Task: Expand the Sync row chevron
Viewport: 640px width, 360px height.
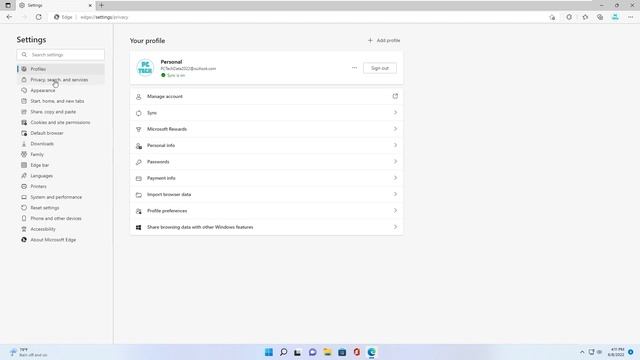Action: [x=395, y=113]
